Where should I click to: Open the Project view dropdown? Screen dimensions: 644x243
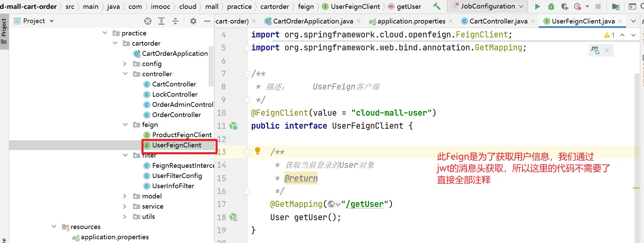click(52, 21)
